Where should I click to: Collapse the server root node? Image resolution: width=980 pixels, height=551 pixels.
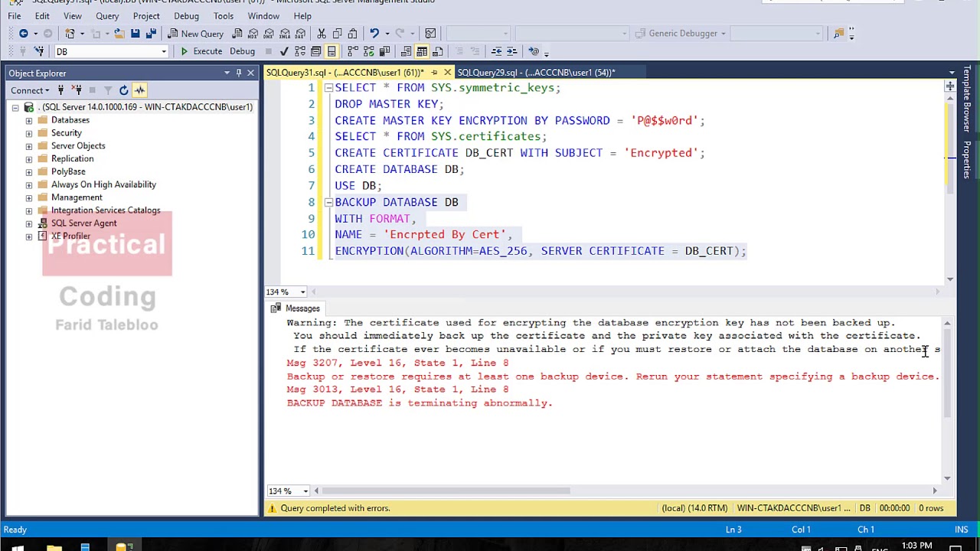(15, 107)
